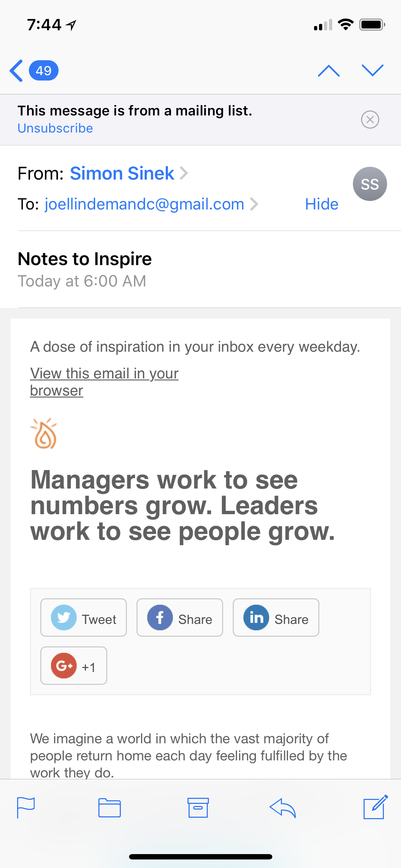Hide the message header details
The width and height of the screenshot is (401, 868).
(322, 204)
